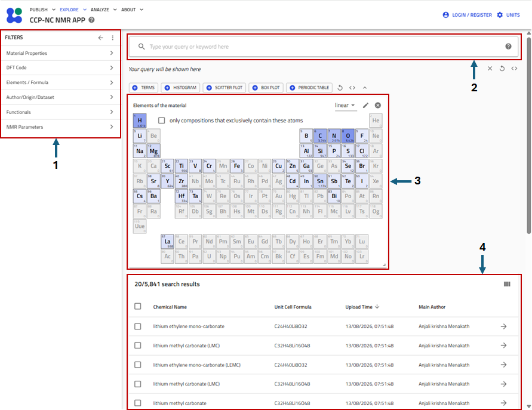Viewport: 532px width, 410px height.
Task: Click the Unit Cell Formula column header
Action: [293, 307]
